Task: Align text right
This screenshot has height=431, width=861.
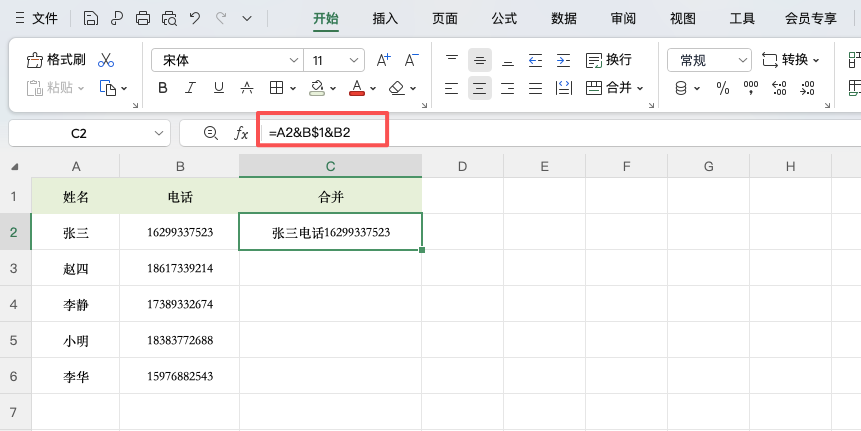Action: [x=508, y=88]
